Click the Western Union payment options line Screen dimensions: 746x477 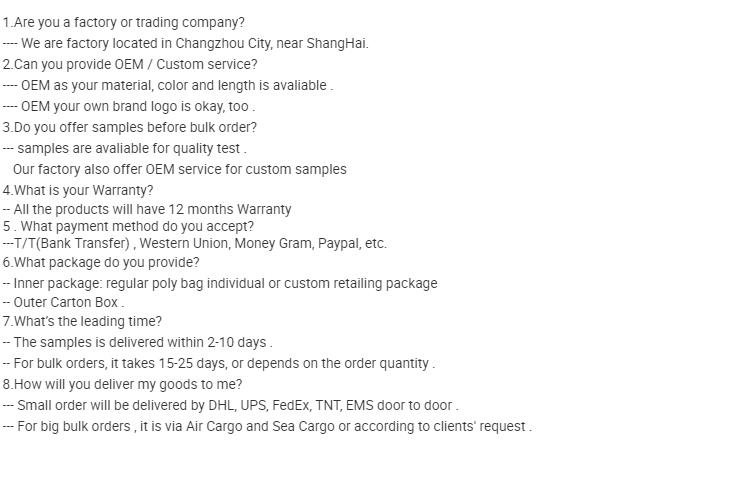point(195,243)
